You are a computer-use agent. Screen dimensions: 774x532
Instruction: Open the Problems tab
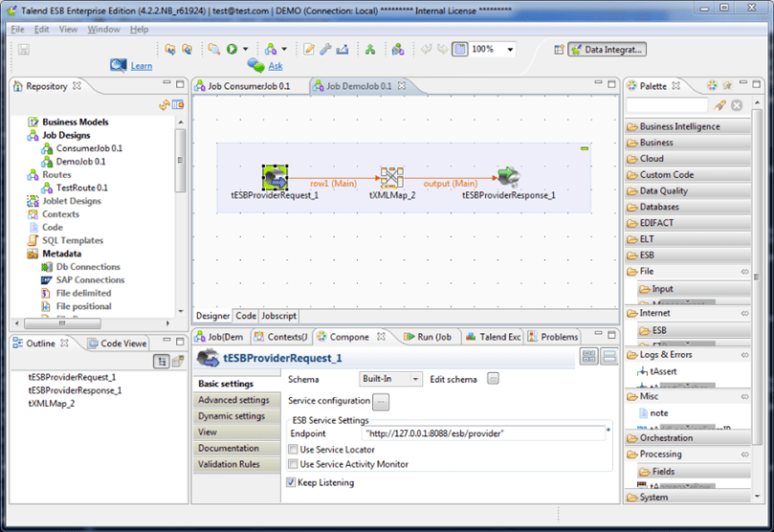(553, 337)
